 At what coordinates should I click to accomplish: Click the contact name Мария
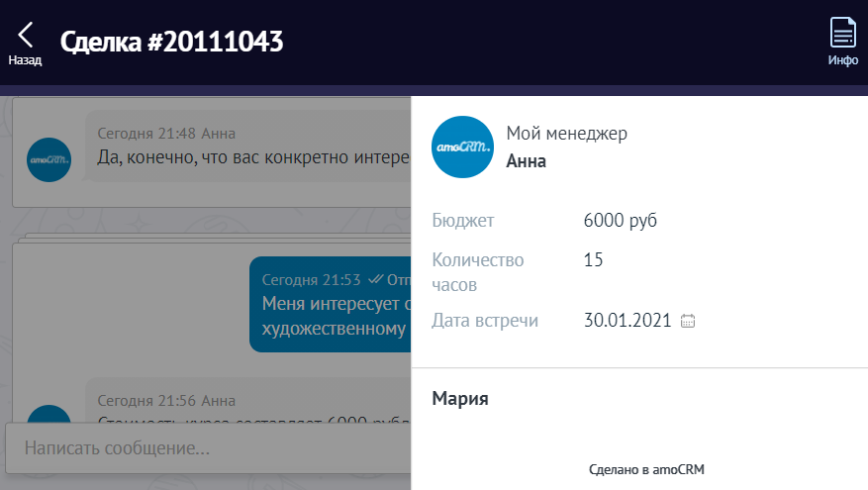pos(460,399)
